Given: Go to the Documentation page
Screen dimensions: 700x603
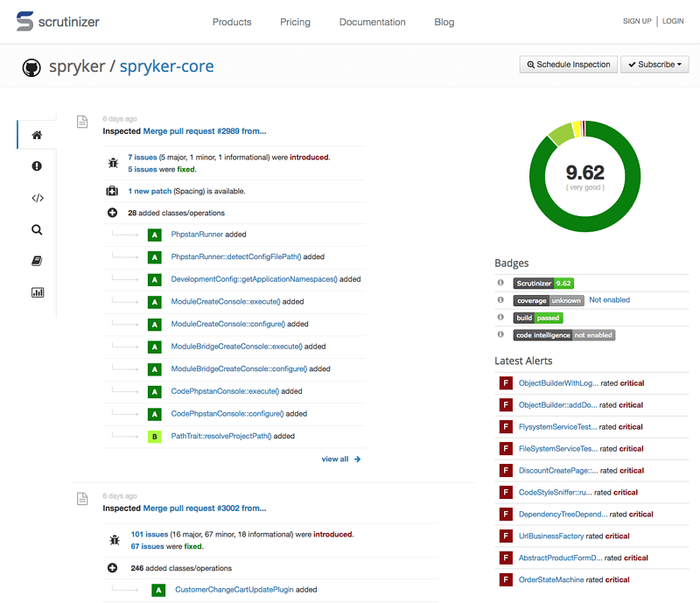Looking at the screenshot, I should [372, 22].
